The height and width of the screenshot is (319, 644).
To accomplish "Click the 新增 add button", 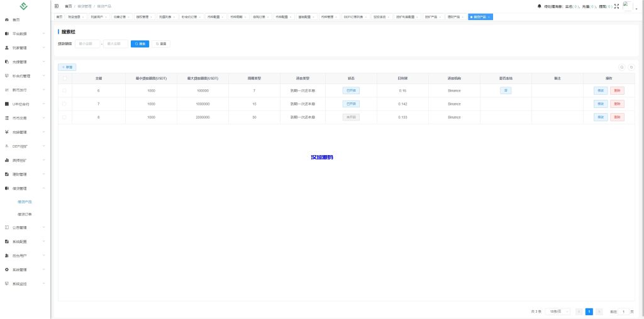I will [67, 67].
